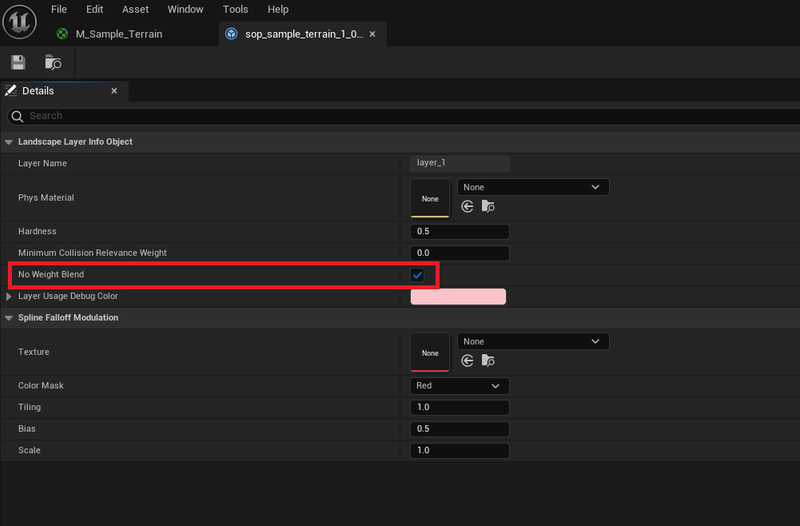800x526 pixels.
Task: Click the Save asset floppy disk icon
Action: click(x=18, y=62)
